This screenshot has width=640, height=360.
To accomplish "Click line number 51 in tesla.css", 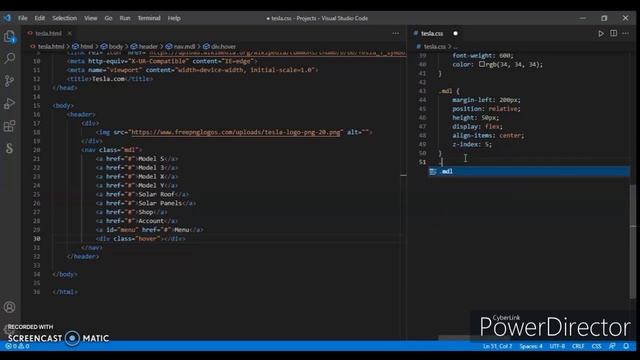I will click(422, 162).
